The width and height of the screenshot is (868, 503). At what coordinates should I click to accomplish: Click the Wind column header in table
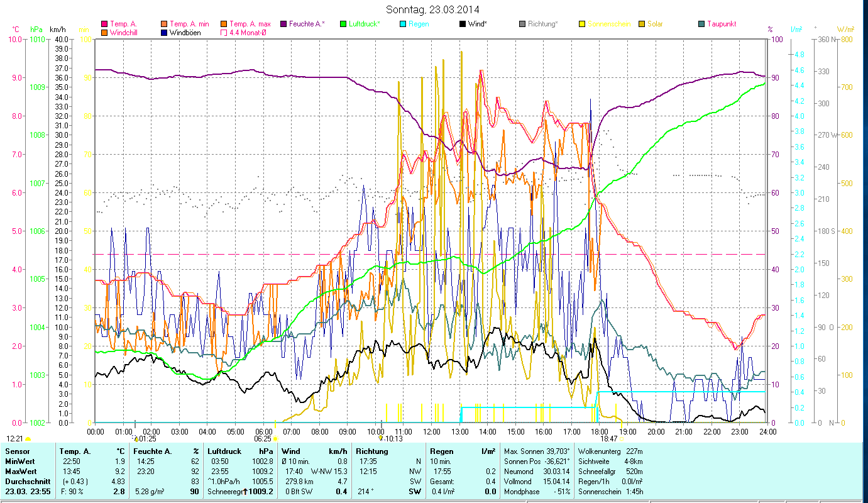pyautogui.click(x=291, y=451)
